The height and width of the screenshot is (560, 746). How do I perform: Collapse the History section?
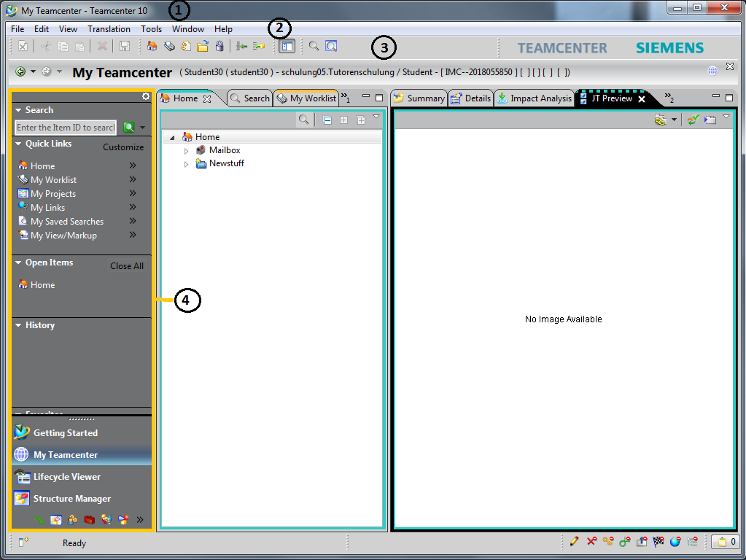[18, 325]
